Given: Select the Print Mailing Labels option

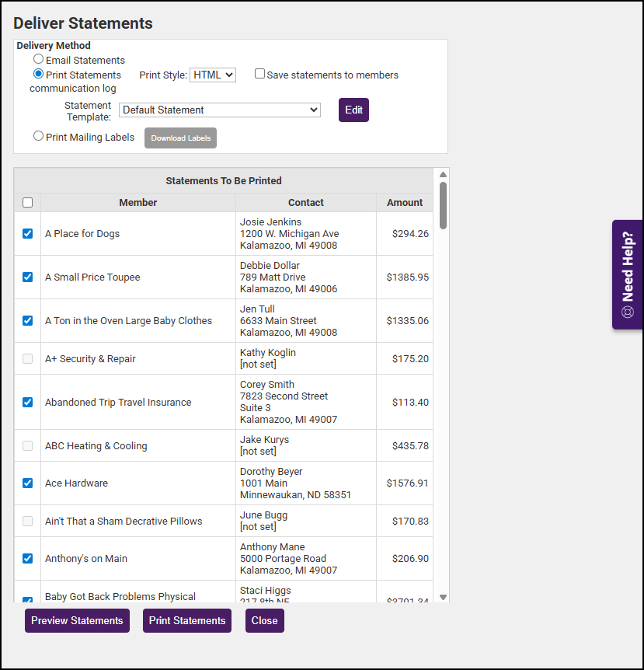Looking at the screenshot, I should click(x=38, y=136).
